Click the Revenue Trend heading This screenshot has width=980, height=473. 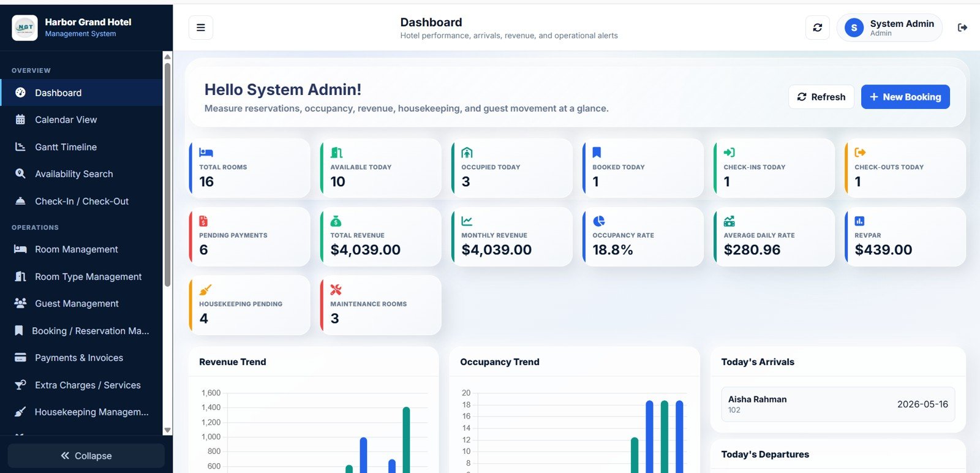pyautogui.click(x=233, y=362)
